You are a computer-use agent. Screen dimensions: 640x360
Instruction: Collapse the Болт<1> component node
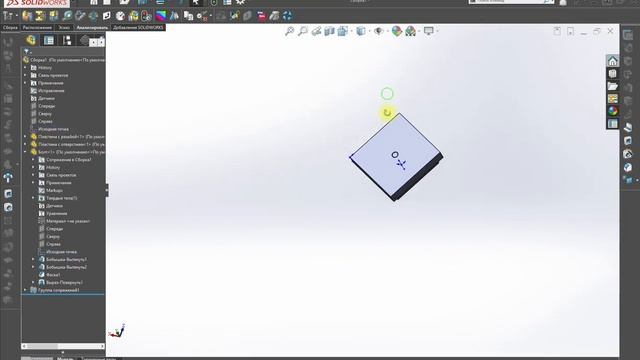pyautogui.click(x=25, y=152)
